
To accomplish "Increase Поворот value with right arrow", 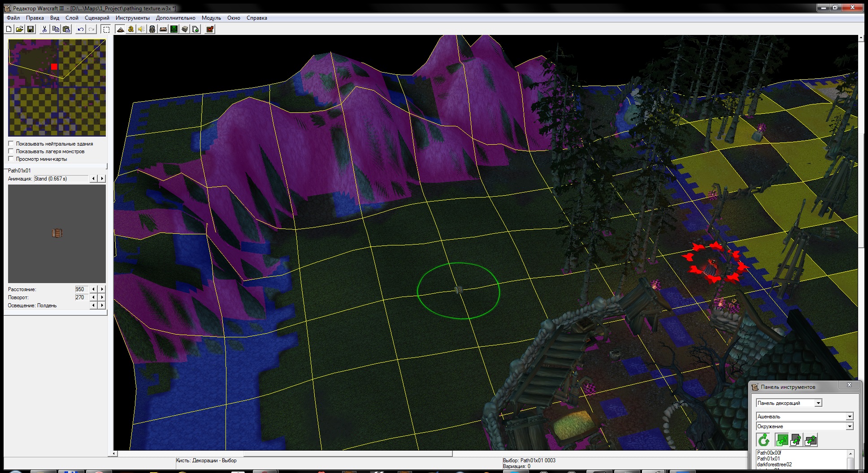I will coord(102,297).
